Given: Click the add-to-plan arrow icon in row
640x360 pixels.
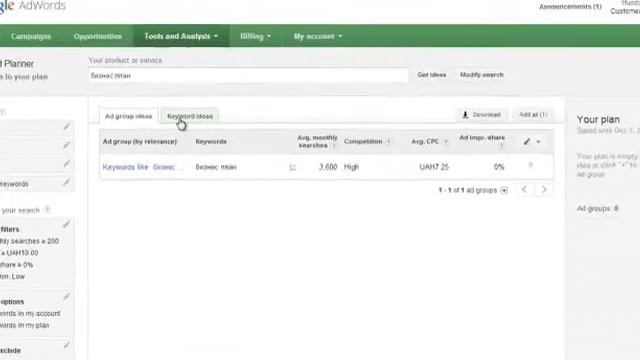Looking at the screenshot, I should click(531, 165).
